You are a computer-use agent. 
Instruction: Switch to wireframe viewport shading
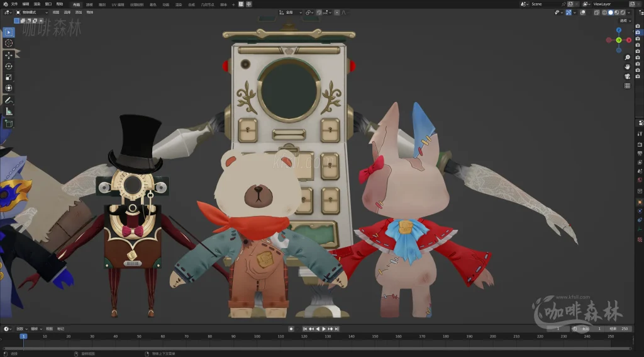604,13
